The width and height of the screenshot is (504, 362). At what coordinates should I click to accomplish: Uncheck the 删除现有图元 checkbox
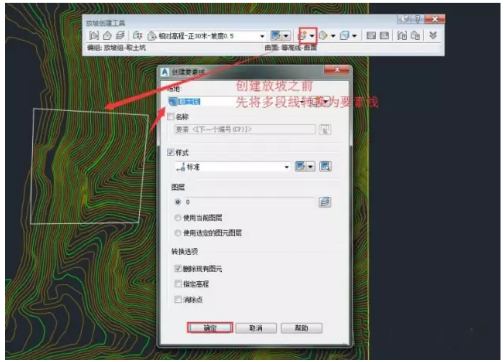pos(178,268)
